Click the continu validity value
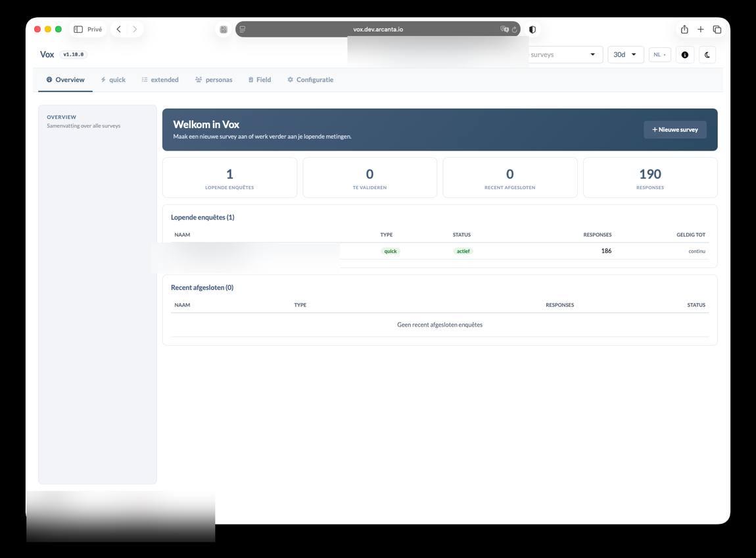Viewport: 756px width, 558px height. [x=697, y=251]
